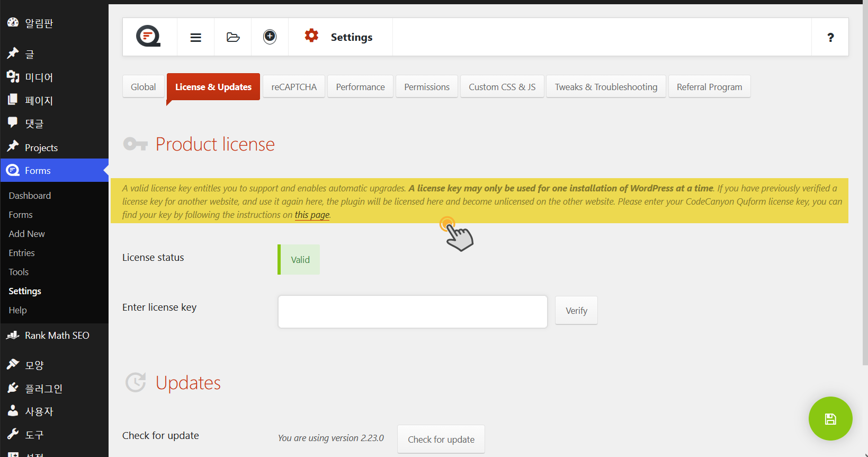The height and width of the screenshot is (457, 868).
Task: Select Forms in the WordPress sidebar
Action: point(54,170)
